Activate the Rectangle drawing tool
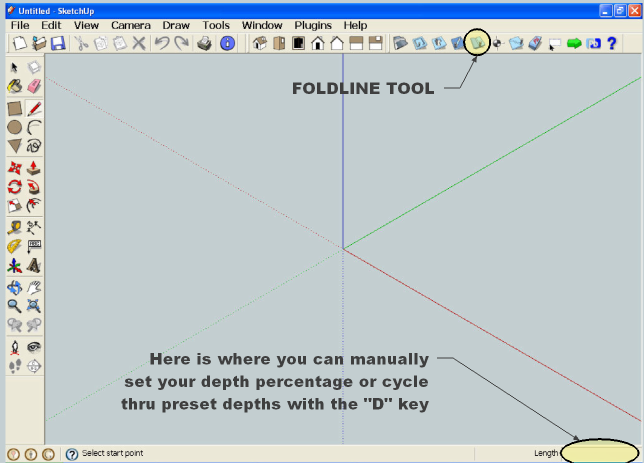The height and width of the screenshot is (463, 644). [15, 108]
